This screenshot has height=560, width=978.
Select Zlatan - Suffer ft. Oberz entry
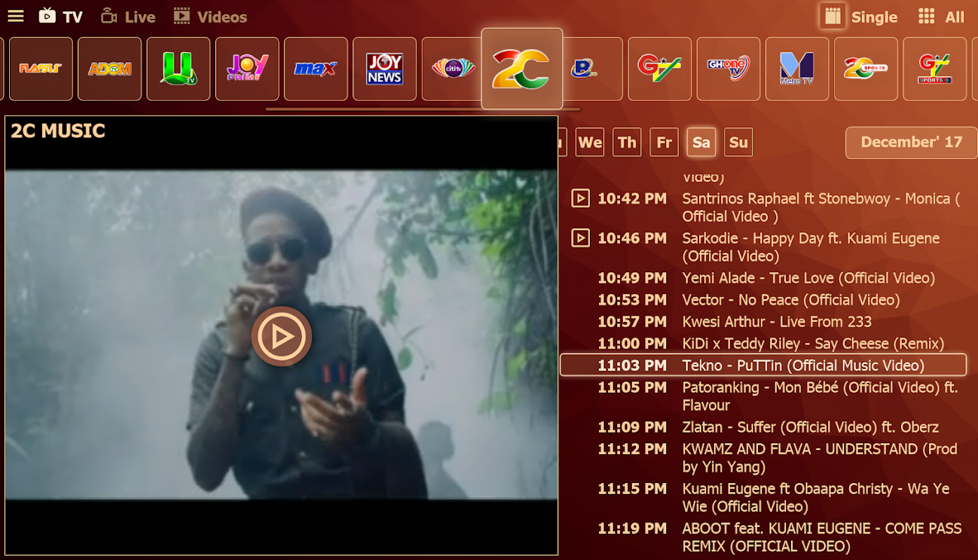coord(811,426)
